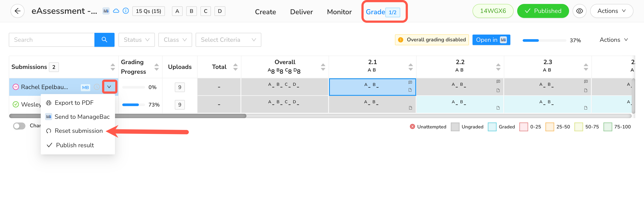
Task: Click into the Search input field
Action: click(51, 40)
